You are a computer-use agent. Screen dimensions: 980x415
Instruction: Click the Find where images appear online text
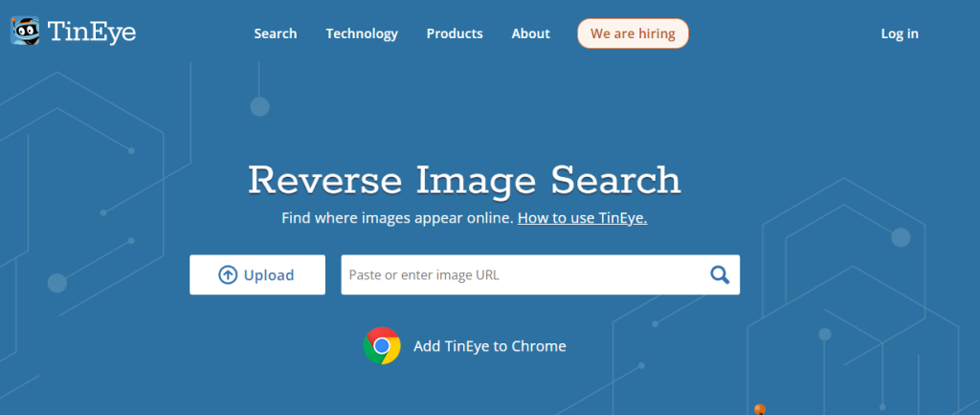pyautogui.click(x=397, y=218)
